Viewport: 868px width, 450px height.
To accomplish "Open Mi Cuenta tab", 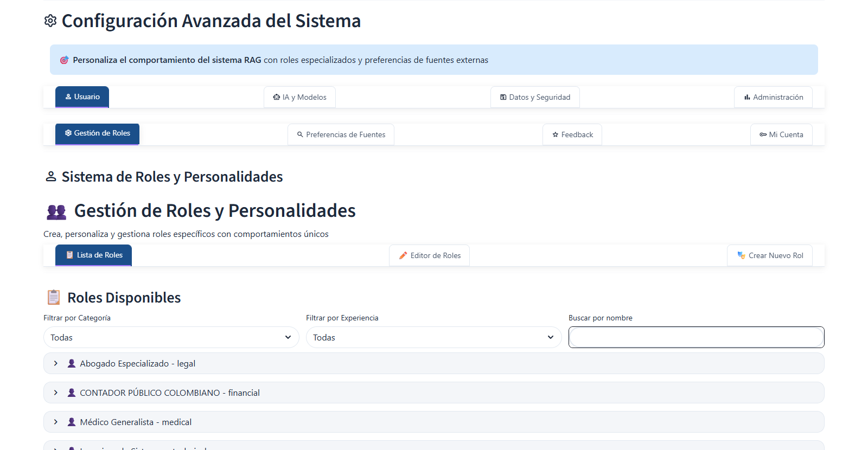I will click(781, 134).
